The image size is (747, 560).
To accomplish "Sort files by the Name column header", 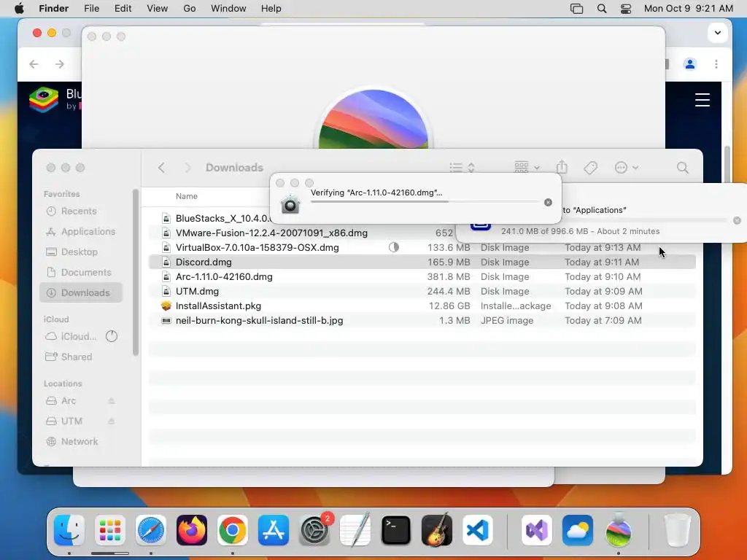I will pyautogui.click(x=186, y=196).
